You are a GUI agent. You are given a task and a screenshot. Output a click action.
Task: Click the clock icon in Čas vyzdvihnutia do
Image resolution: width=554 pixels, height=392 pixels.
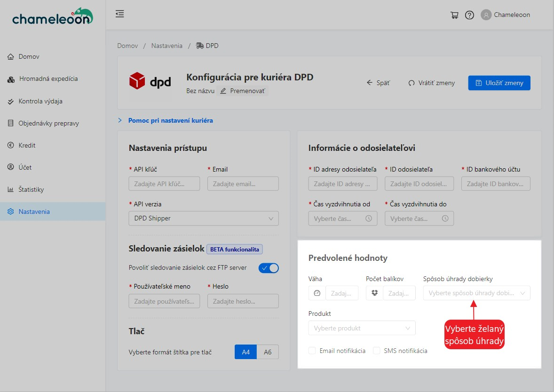coord(445,219)
